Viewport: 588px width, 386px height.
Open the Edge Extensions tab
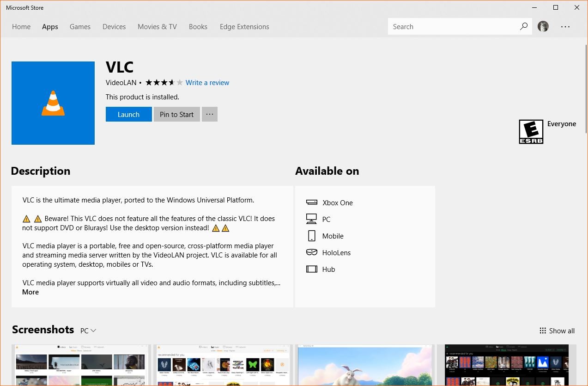[244, 27]
